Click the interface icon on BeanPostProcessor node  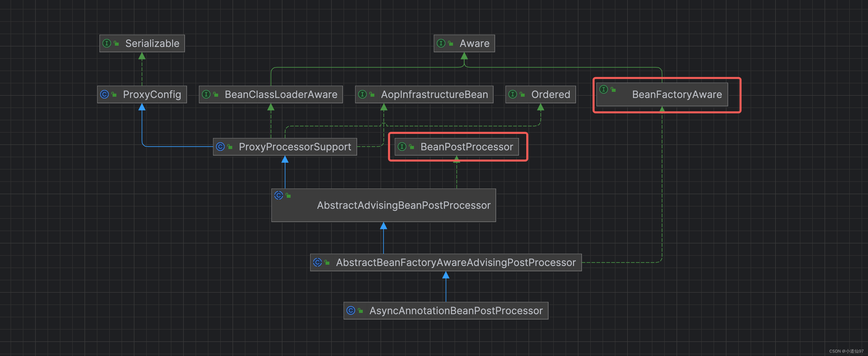pyautogui.click(x=402, y=147)
